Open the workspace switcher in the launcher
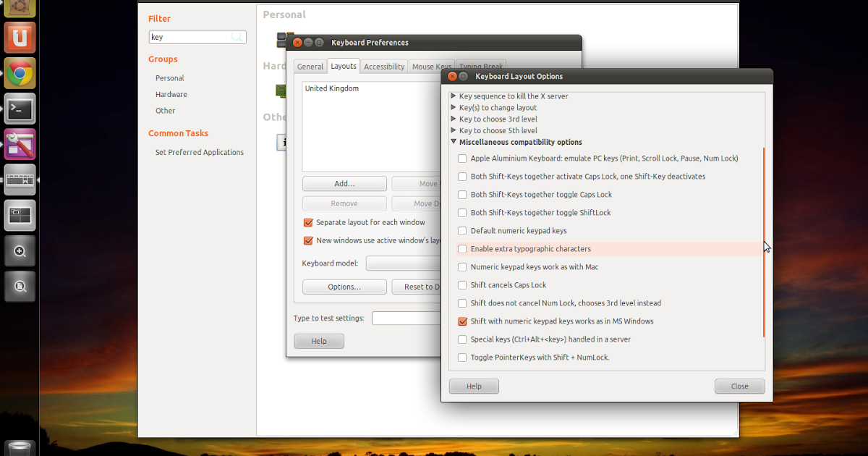The image size is (868, 456). coord(20,215)
